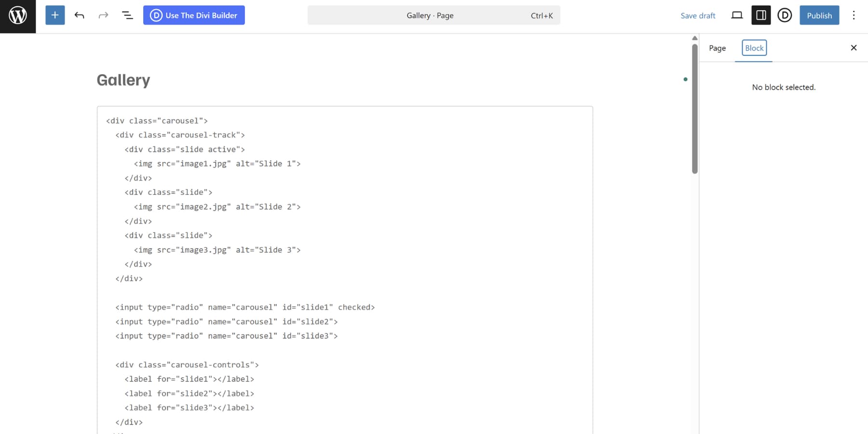
Task: Publish the Gallery page
Action: 819,15
